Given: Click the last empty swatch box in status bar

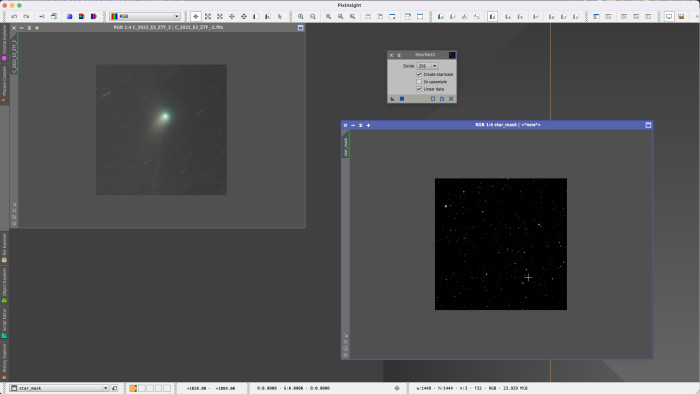Looking at the screenshot, I should [167, 388].
